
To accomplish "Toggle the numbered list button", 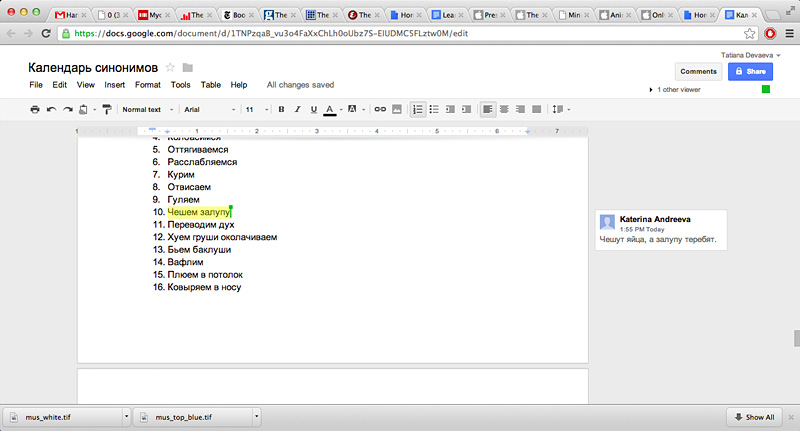I will tap(418, 109).
